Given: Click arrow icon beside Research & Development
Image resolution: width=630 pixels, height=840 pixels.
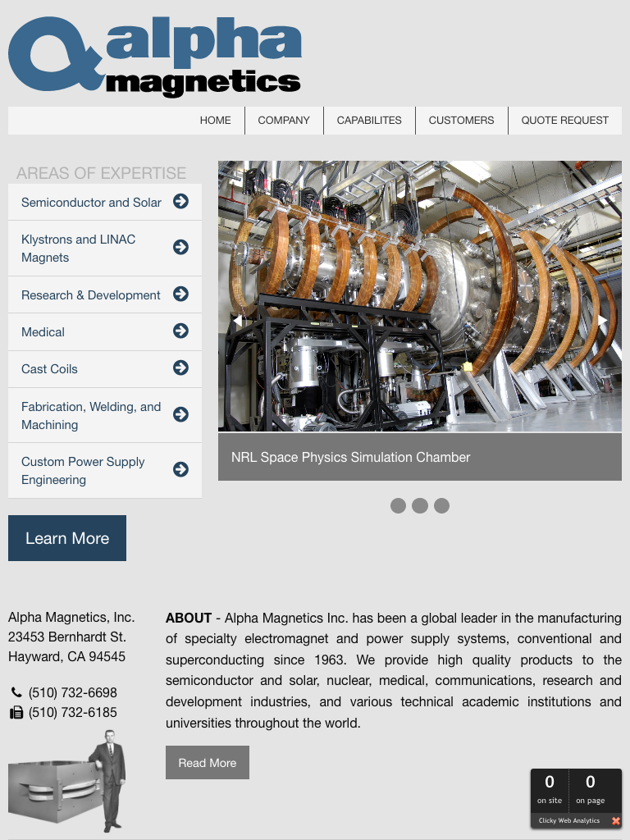Looking at the screenshot, I should 181,294.
